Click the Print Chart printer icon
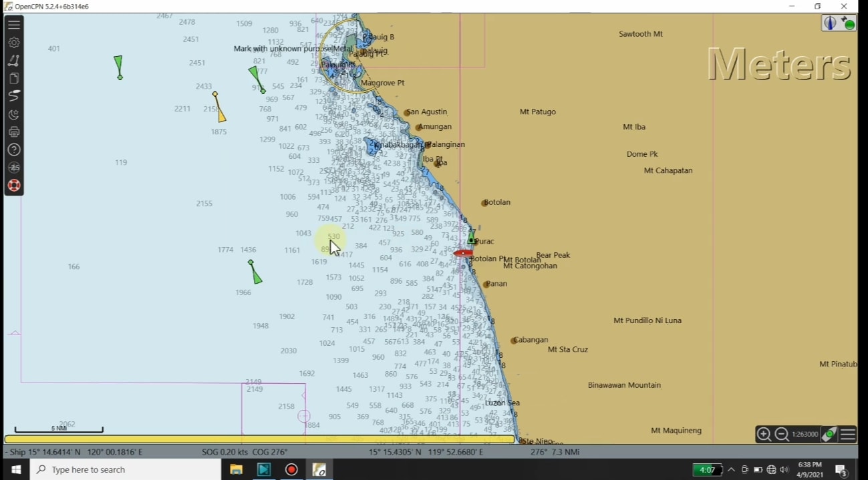Viewport: 868px width, 480px height. (14, 132)
